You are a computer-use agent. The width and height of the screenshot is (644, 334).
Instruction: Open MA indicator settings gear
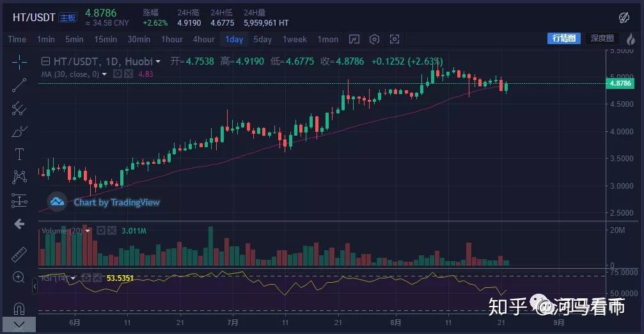click(118, 74)
